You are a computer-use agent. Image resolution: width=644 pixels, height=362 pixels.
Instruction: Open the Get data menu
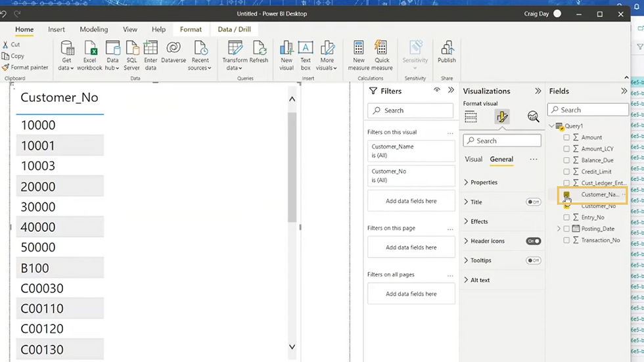[66, 56]
